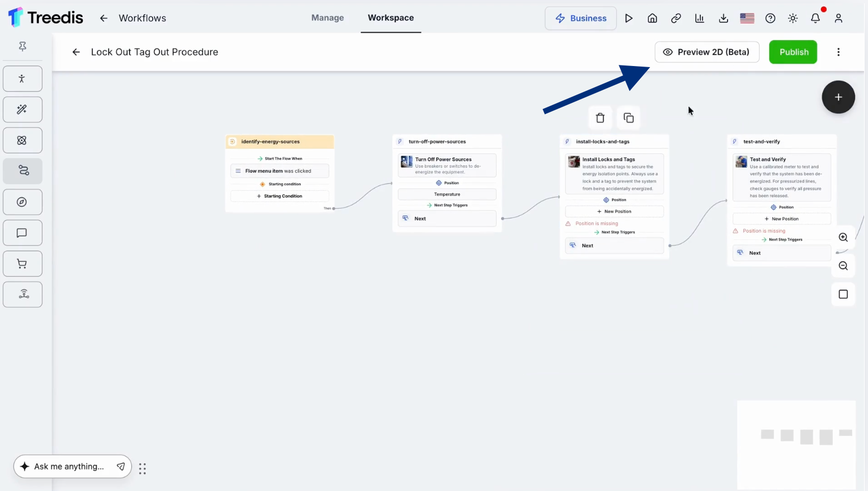Open the Business plan selector
Viewport: 868px width, 491px height.
(x=581, y=18)
